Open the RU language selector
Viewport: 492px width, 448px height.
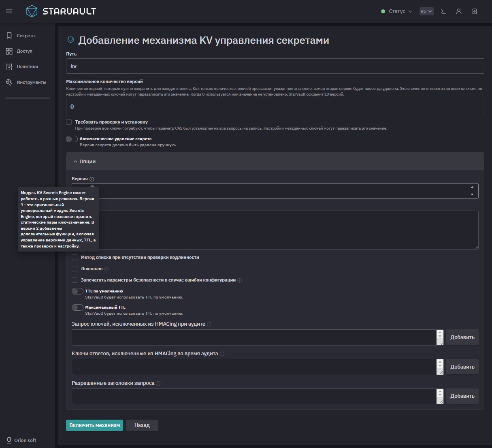tap(426, 11)
